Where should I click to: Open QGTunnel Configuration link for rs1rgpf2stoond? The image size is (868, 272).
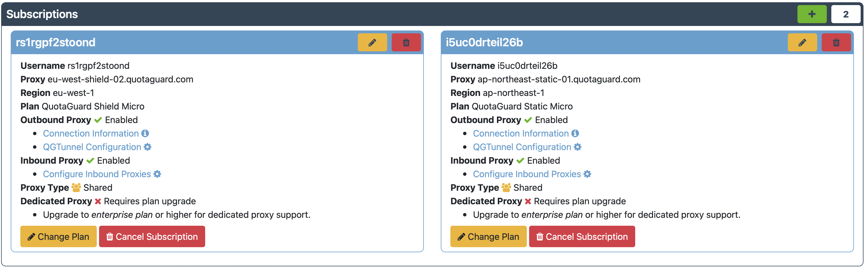pos(92,147)
